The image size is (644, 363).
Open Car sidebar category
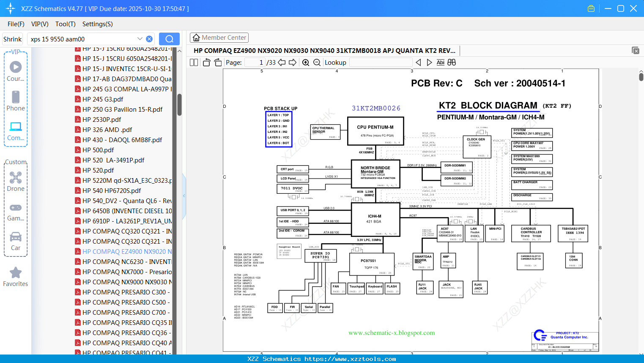[16, 241]
